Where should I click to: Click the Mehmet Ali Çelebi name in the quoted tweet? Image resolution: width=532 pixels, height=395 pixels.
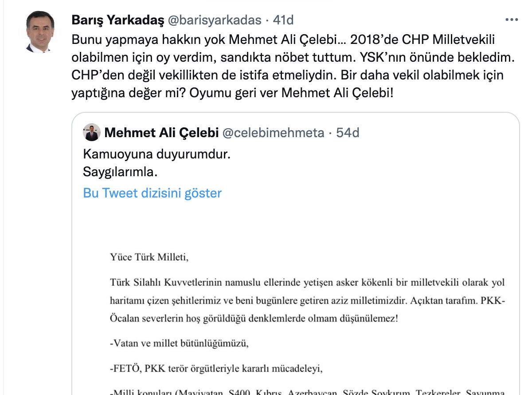(x=161, y=132)
